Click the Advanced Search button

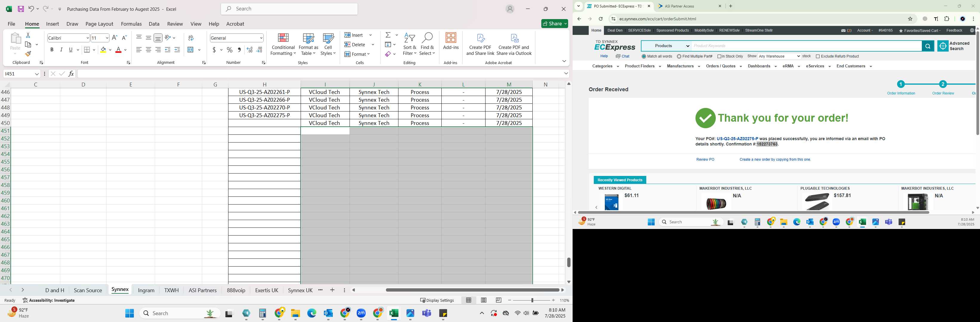(x=954, y=46)
